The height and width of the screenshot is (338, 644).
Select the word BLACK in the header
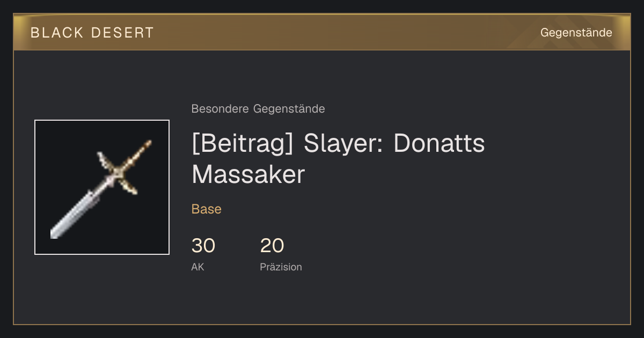(57, 33)
